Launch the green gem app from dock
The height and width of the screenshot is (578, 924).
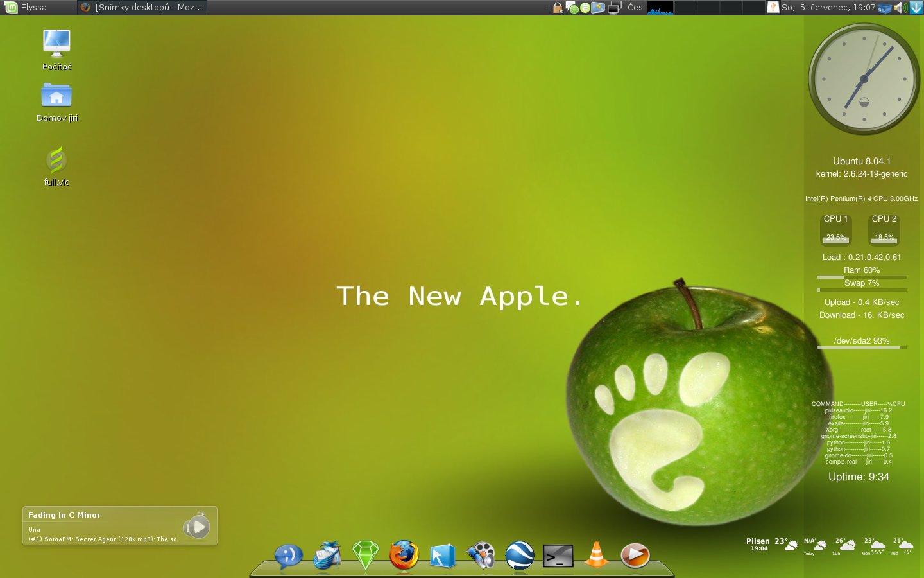click(366, 556)
